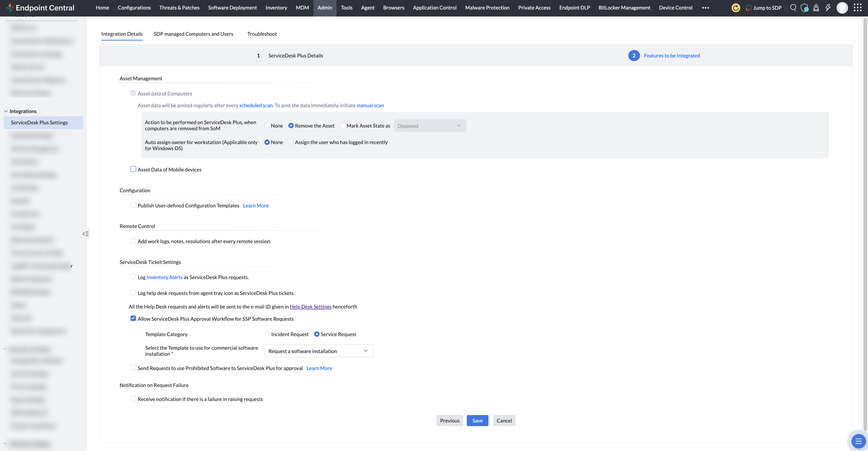Collapse the left sidebar panel
868x451 pixels.
tap(85, 234)
